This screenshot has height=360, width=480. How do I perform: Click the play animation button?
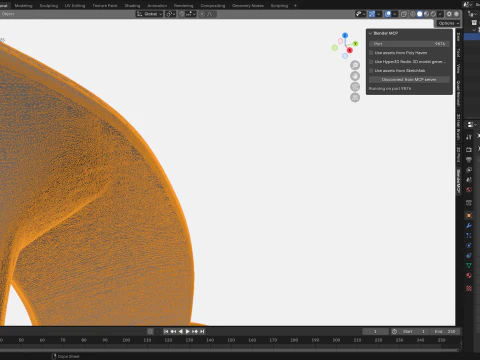[188, 332]
